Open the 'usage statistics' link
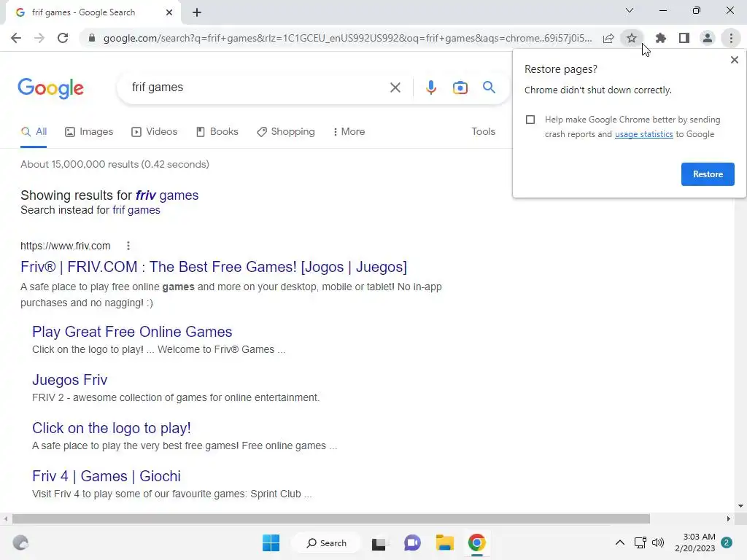Viewport: 747px width, 560px height. [x=643, y=134]
